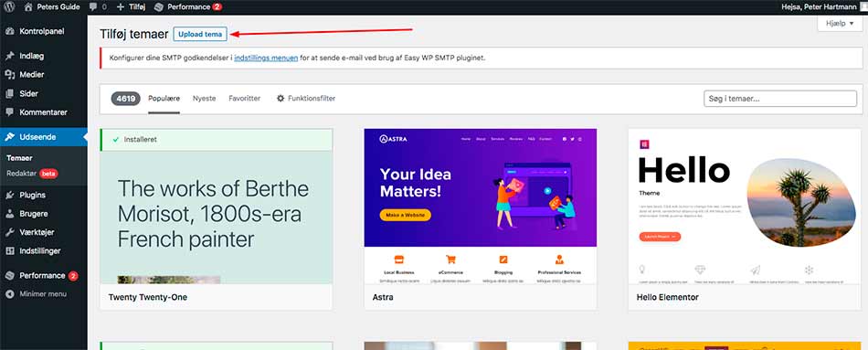
Task: Click the Værktøjer wrench icon
Action: (x=9, y=233)
